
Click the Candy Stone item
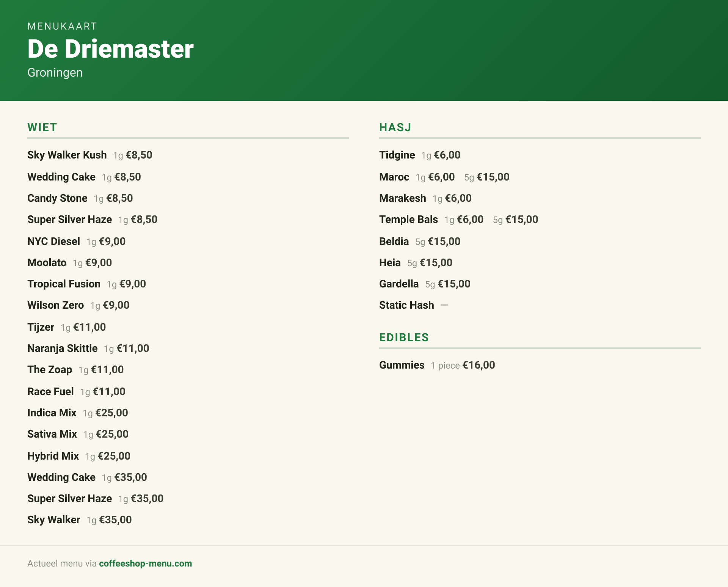coord(57,198)
